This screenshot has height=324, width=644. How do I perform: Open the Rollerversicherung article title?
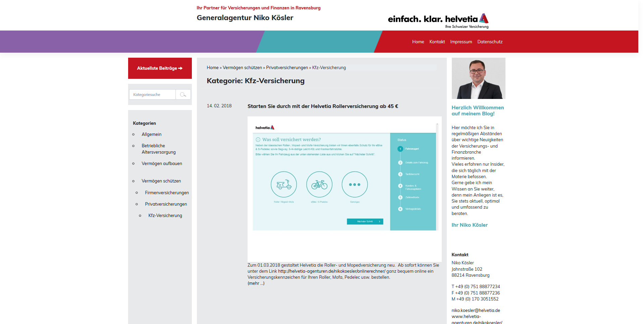tap(323, 106)
